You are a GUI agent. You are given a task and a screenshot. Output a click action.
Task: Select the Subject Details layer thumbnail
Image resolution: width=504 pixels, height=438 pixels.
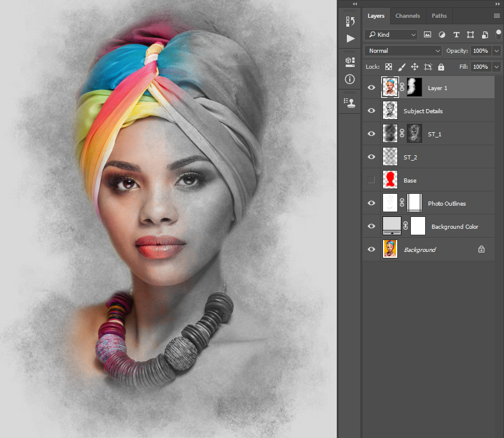click(390, 110)
